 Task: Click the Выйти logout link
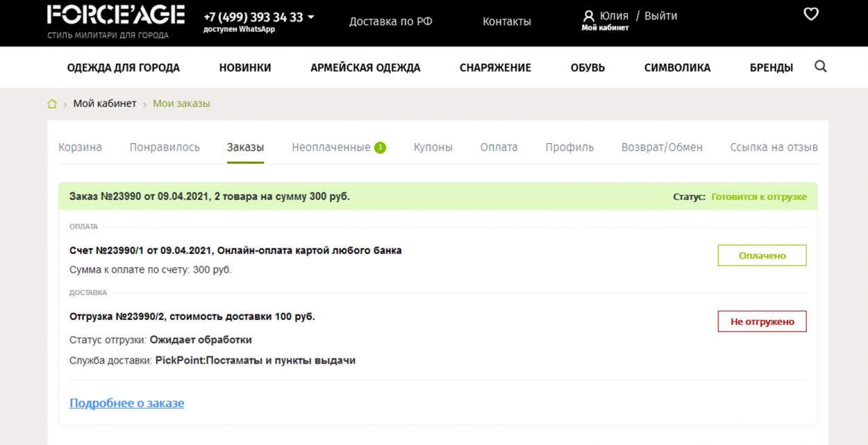[x=661, y=16]
